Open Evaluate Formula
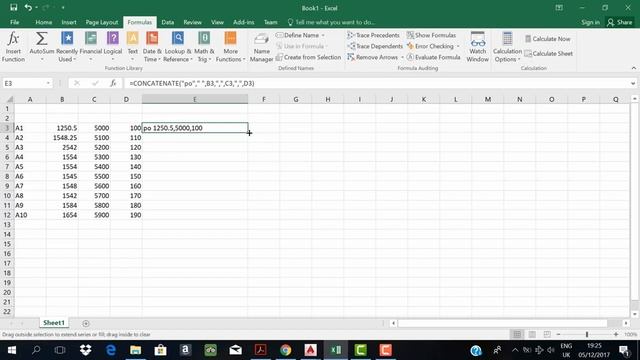The image size is (640, 360). (433, 58)
